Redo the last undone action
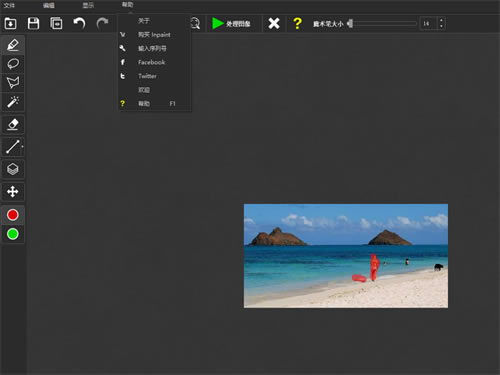Screen dimensions: 500x375 pos(102,24)
